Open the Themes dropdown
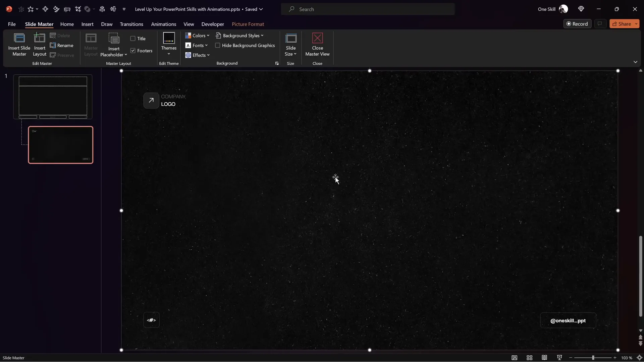Screen dimensions: 644x362 169,45
